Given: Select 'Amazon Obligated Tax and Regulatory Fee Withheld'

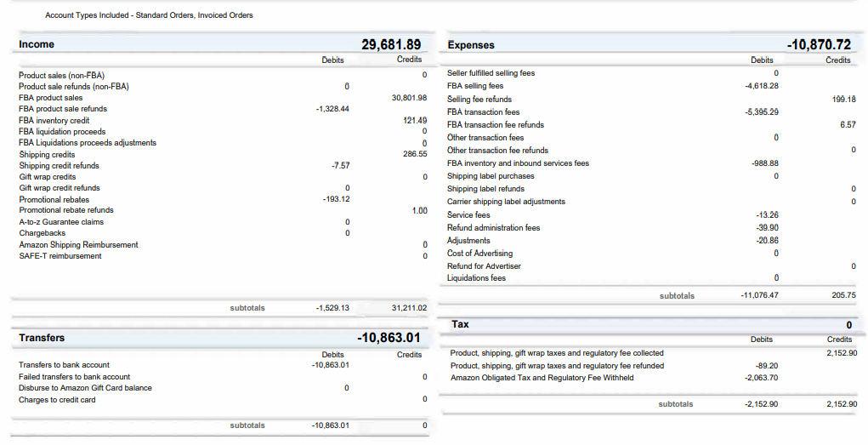Looking at the screenshot, I should coord(542,378).
